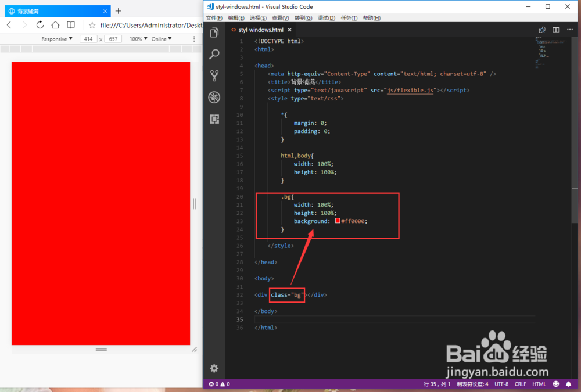The width and height of the screenshot is (581, 392).
Task: Click the </html> tag on line 36
Action: click(266, 328)
